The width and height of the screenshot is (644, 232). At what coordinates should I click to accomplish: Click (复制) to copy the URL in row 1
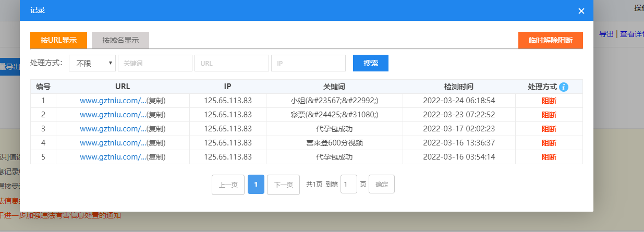click(x=156, y=101)
